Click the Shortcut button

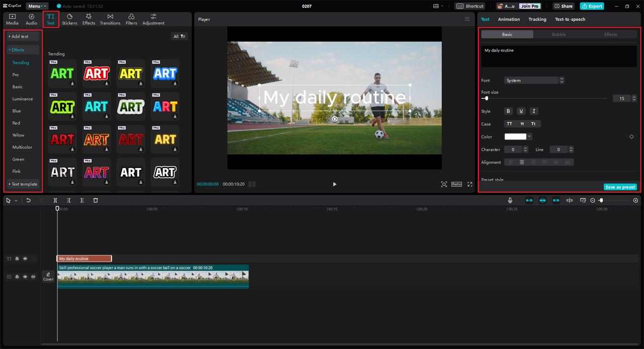point(470,6)
